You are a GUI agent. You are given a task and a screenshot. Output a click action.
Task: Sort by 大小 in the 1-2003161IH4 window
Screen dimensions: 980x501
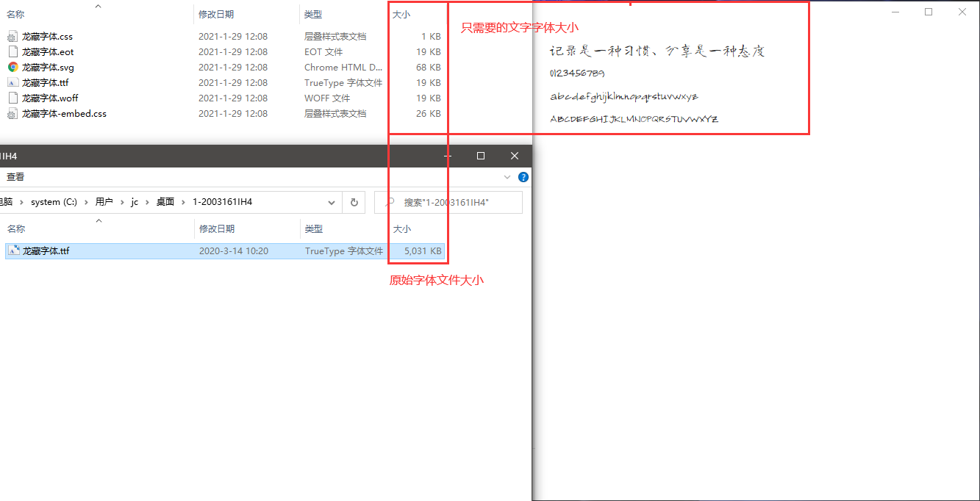pyautogui.click(x=402, y=229)
